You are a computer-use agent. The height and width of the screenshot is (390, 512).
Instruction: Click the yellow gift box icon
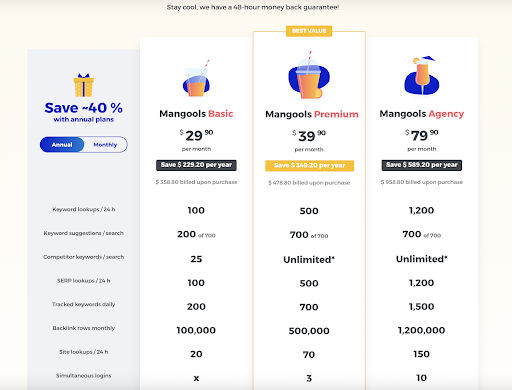pos(84,85)
